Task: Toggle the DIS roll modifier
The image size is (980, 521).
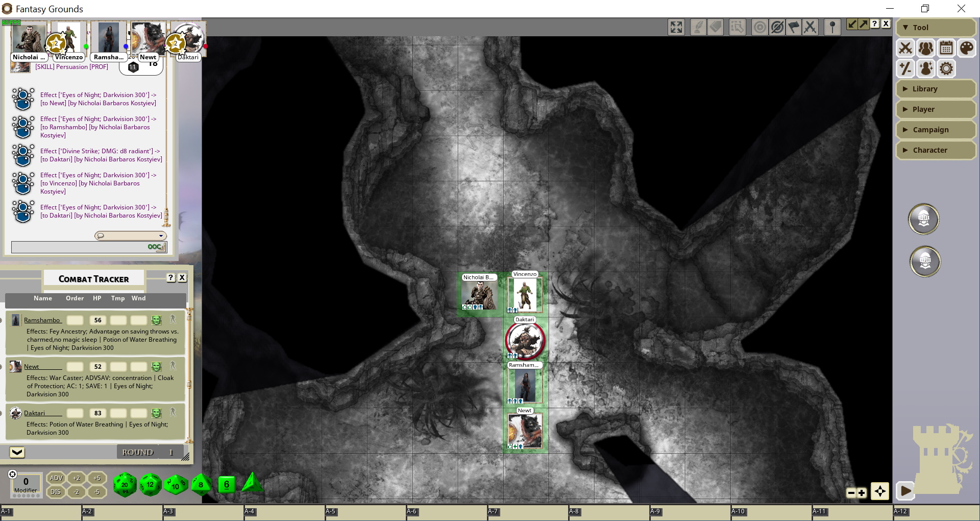Action: [x=56, y=492]
